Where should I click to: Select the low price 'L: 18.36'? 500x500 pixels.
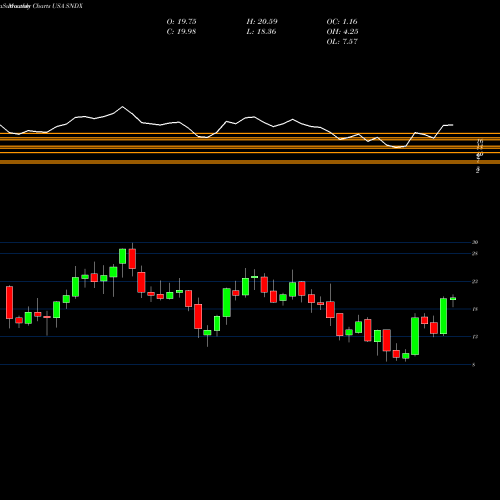click(261, 32)
